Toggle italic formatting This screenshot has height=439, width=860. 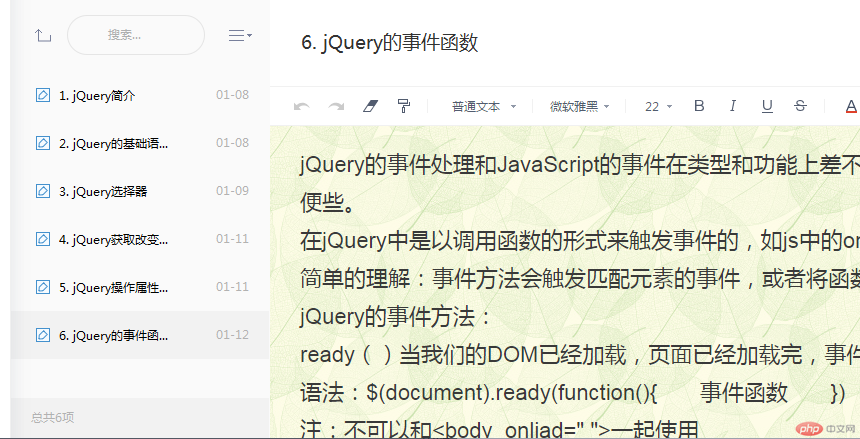click(x=733, y=106)
